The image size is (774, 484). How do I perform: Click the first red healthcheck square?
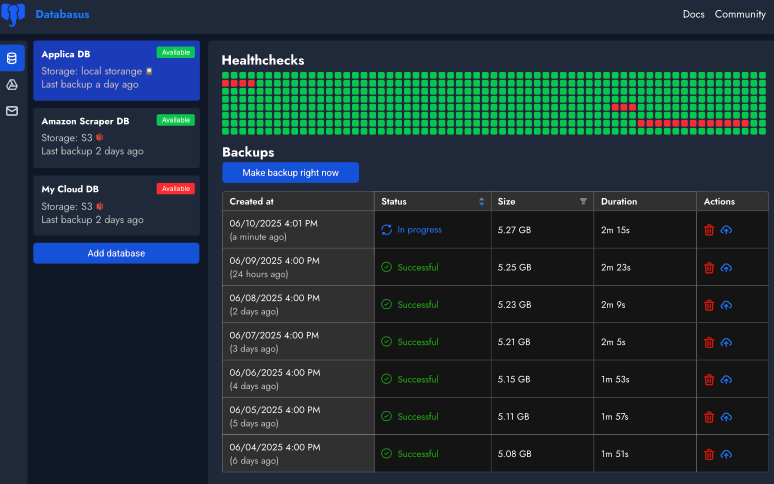[226, 84]
